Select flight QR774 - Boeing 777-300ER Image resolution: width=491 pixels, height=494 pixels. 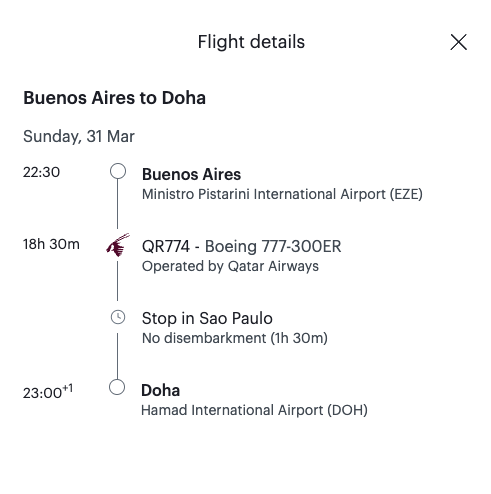pos(241,246)
